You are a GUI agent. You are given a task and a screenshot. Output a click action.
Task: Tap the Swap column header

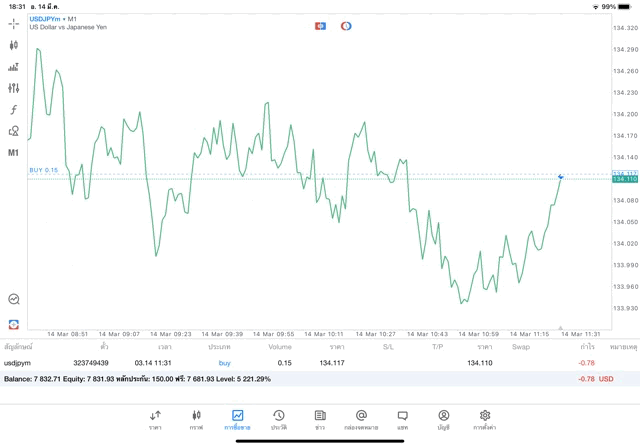tap(521, 347)
